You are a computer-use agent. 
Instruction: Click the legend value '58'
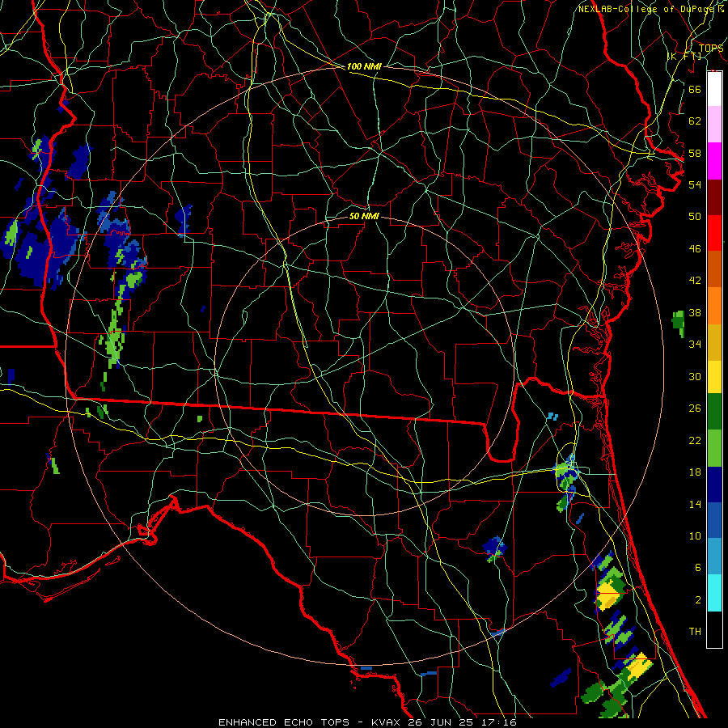point(695,153)
